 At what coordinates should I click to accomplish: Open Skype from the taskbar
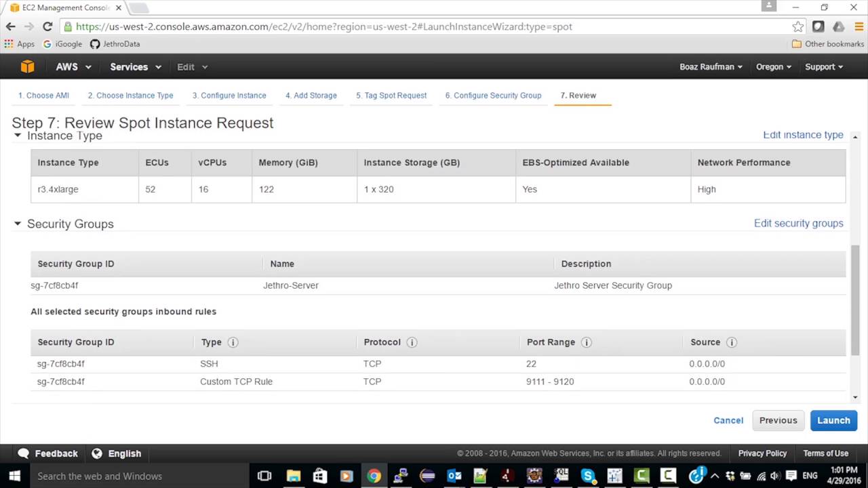[588, 476]
